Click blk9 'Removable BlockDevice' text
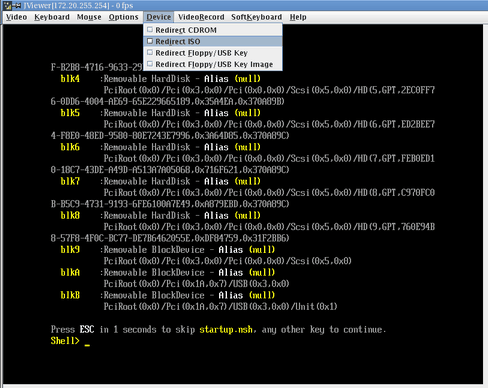488x388 pixels. pyautogui.click(x=154, y=250)
